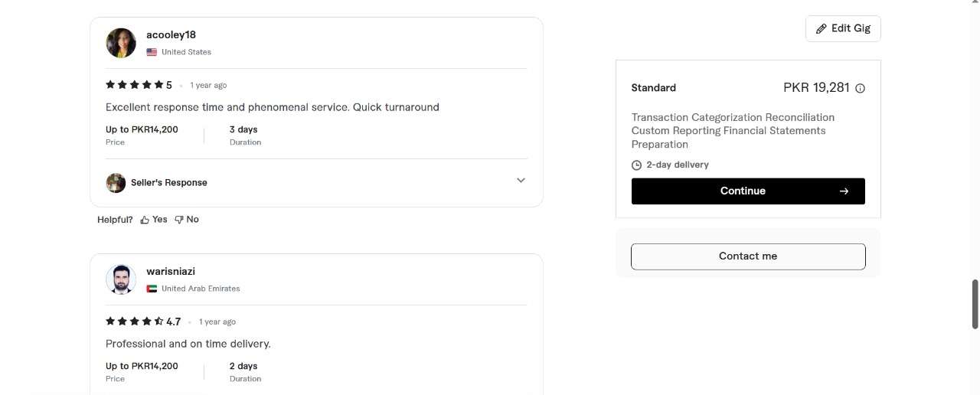Click the 4.7 star rating on warisniazi's review
This screenshot has width=980, height=395.
pyautogui.click(x=134, y=322)
